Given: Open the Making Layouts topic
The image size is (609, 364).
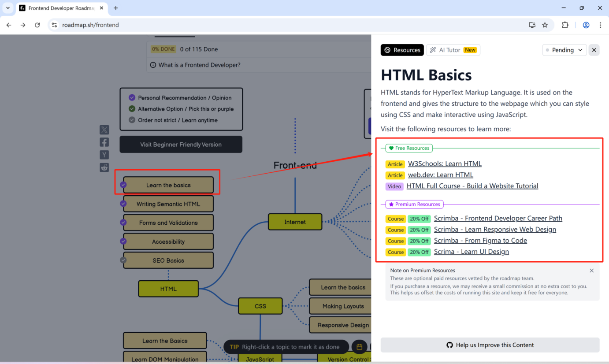Looking at the screenshot, I should [340, 306].
